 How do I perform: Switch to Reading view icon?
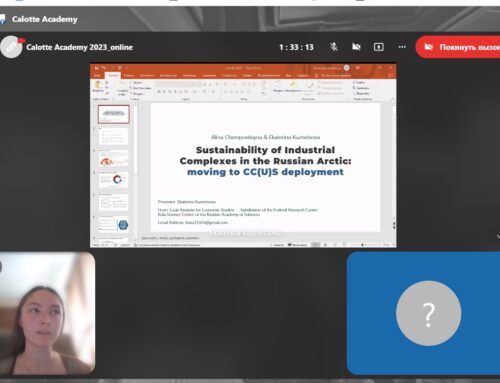coord(335,245)
